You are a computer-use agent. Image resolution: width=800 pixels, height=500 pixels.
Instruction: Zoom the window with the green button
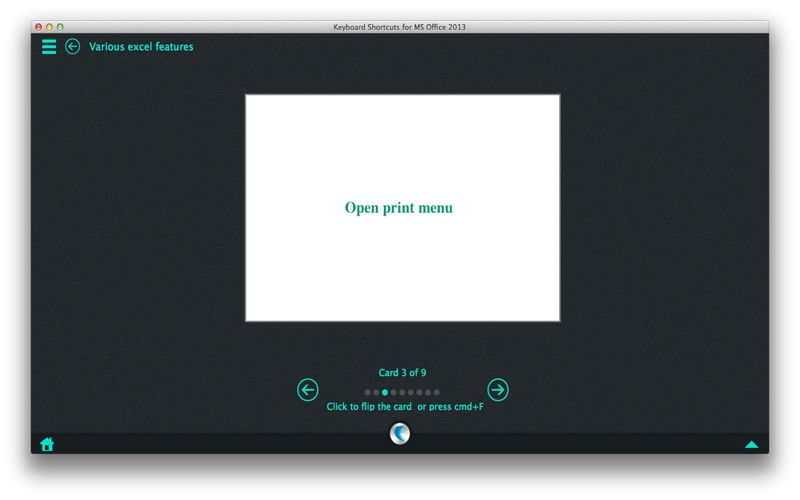(60, 27)
